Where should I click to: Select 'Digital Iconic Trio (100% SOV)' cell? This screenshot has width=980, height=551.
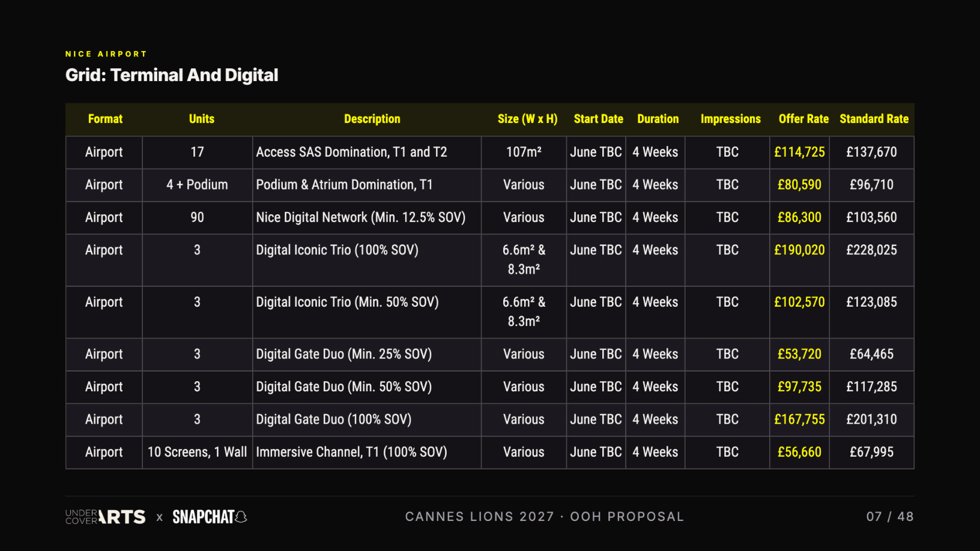(x=367, y=260)
